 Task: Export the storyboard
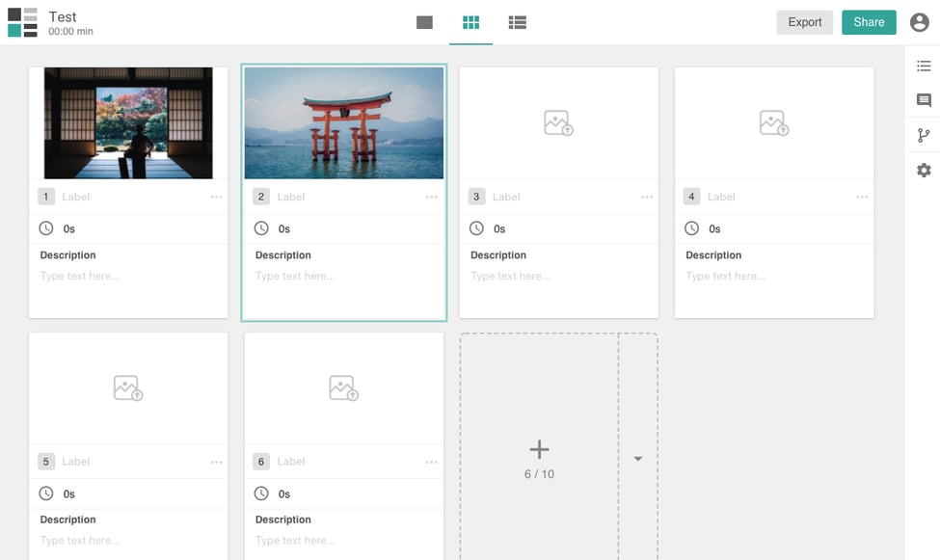(x=804, y=21)
